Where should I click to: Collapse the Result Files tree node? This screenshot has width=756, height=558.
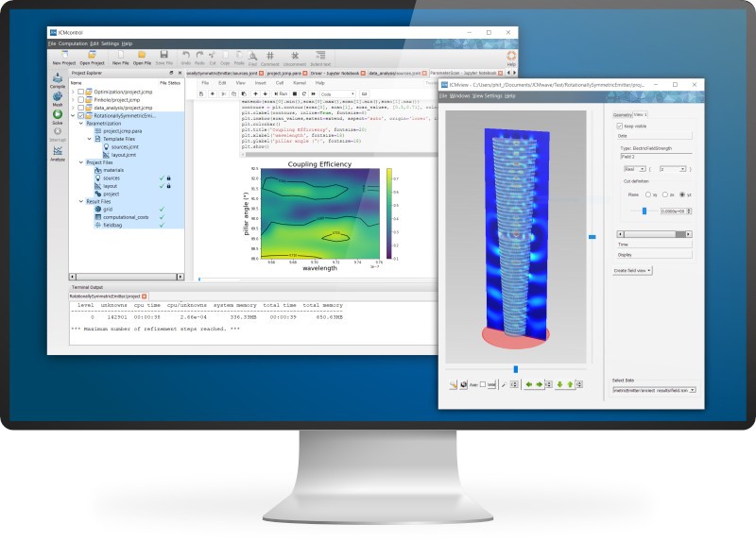(79, 201)
